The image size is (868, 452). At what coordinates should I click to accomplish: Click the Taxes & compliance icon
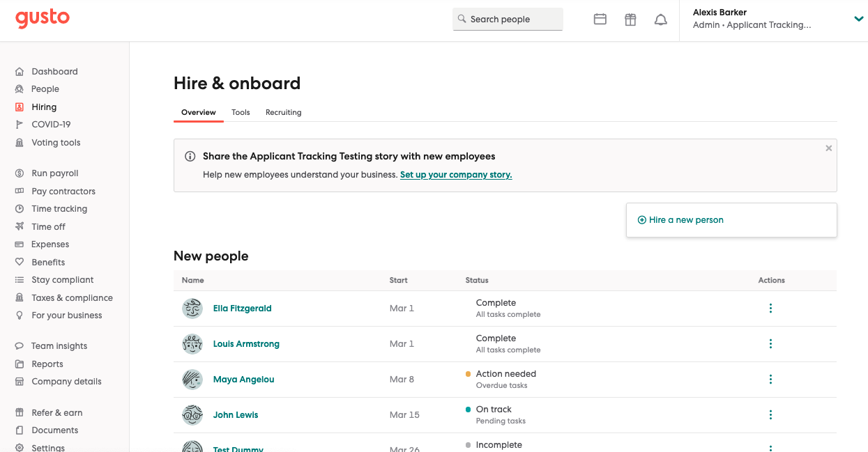pyautogui.click(x=20, y=298)
